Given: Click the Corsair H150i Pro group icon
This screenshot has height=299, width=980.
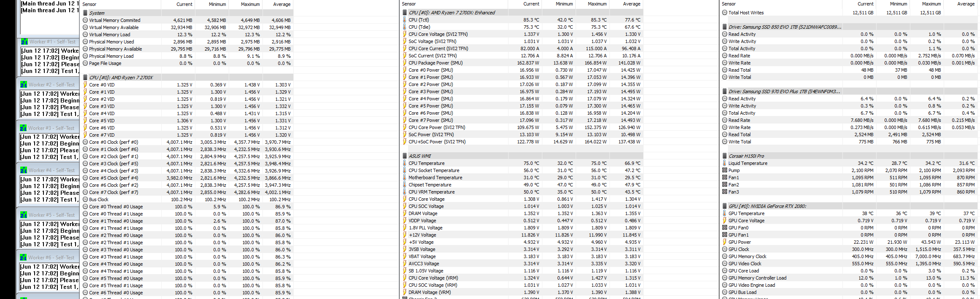Looking at the screenshot, I should pyautogui.click(x=725, y=156).
